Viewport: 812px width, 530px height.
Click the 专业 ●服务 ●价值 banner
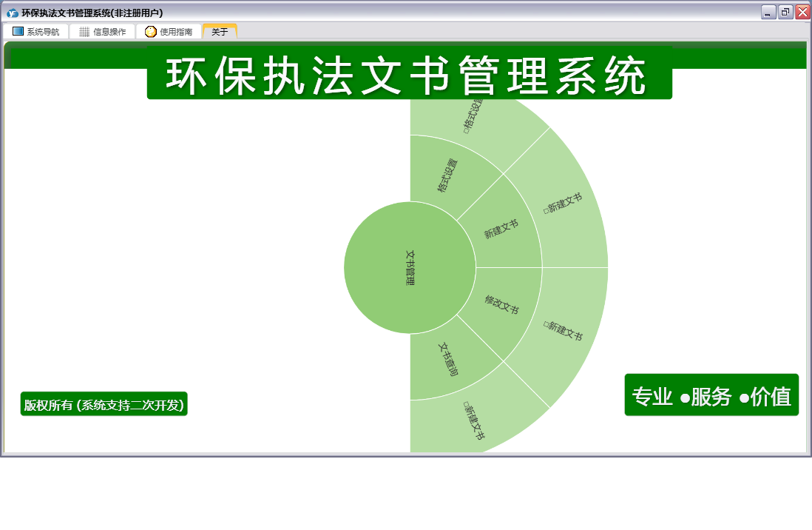(x=711, y=395)
